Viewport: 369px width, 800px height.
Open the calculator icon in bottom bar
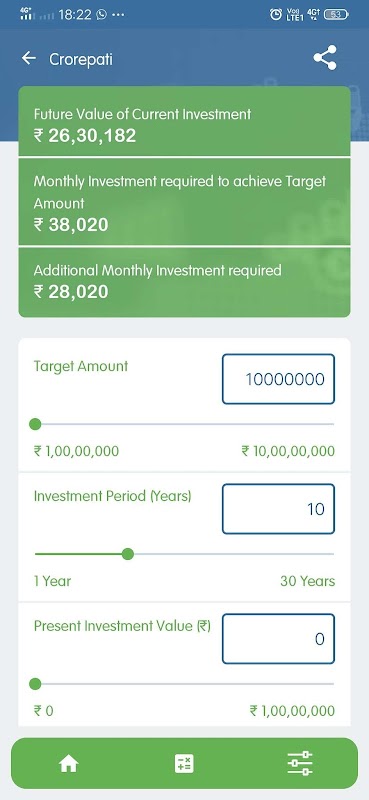pyautogui.click(x=184, y=764)
